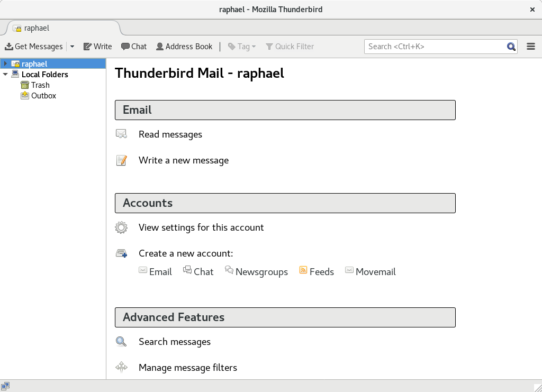Click the online status icon in status bar
The image size is (542, 392).
[5, 386]
